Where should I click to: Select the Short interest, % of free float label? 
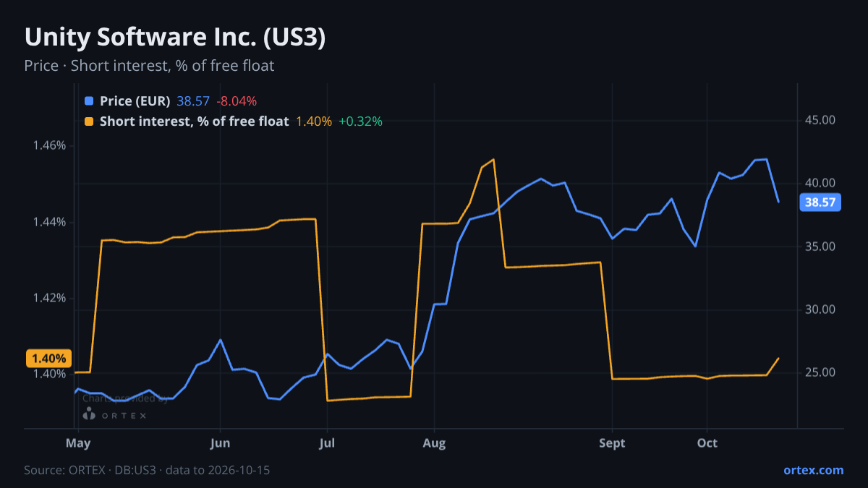pos(195,121)
